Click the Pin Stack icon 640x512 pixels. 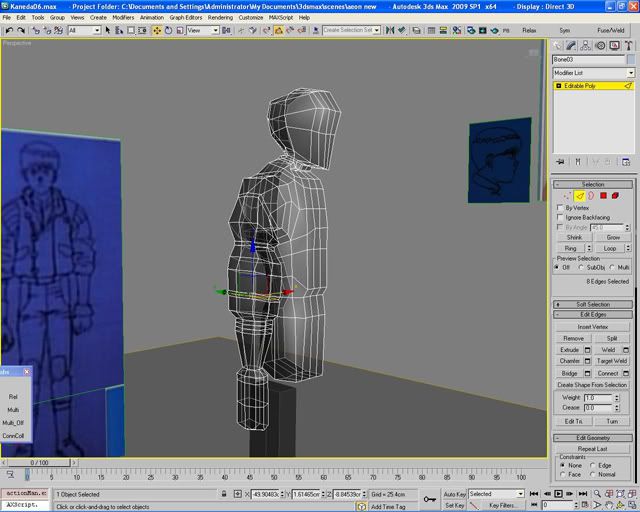[561, 161]
